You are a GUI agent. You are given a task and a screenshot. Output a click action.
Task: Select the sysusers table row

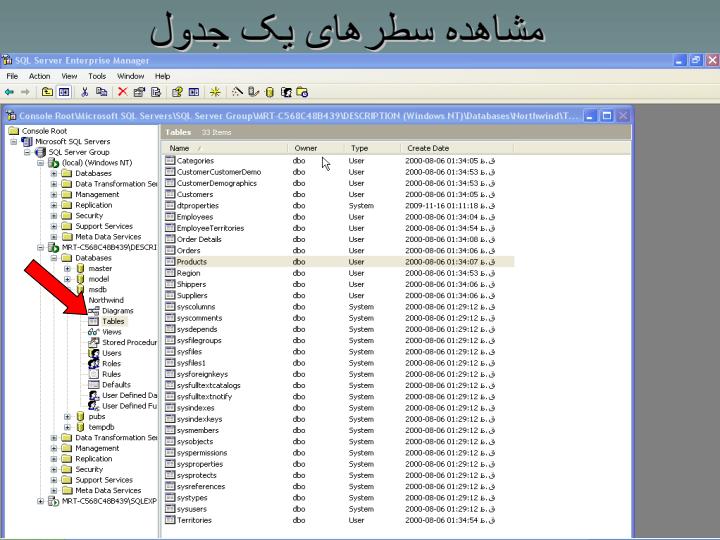pyautogui.click(x=339, y=508)
